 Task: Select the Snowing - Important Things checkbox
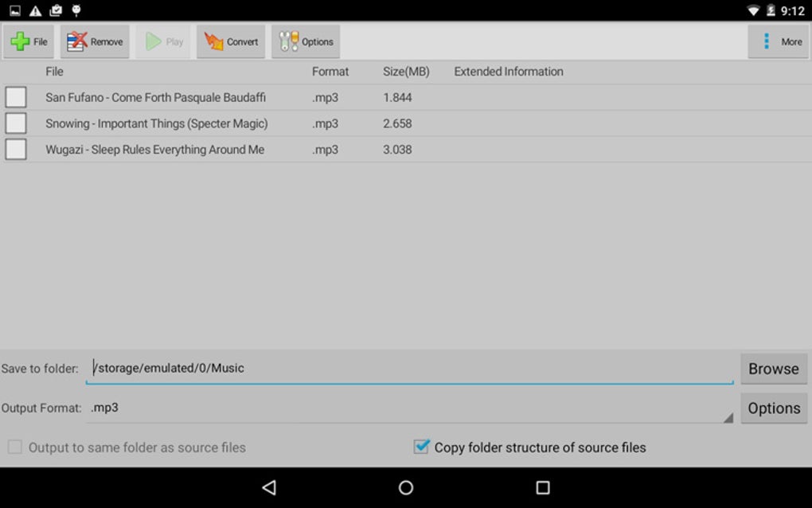(x=15, y=123)
